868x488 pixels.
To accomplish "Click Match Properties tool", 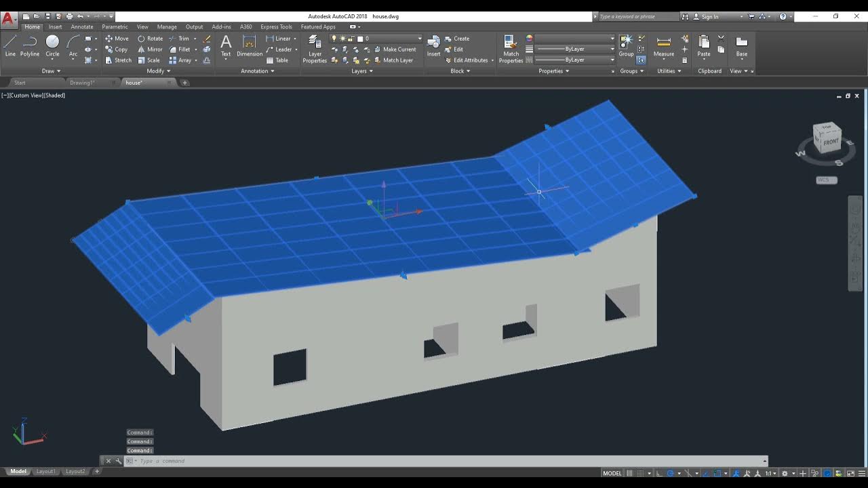I will (511, 49).
